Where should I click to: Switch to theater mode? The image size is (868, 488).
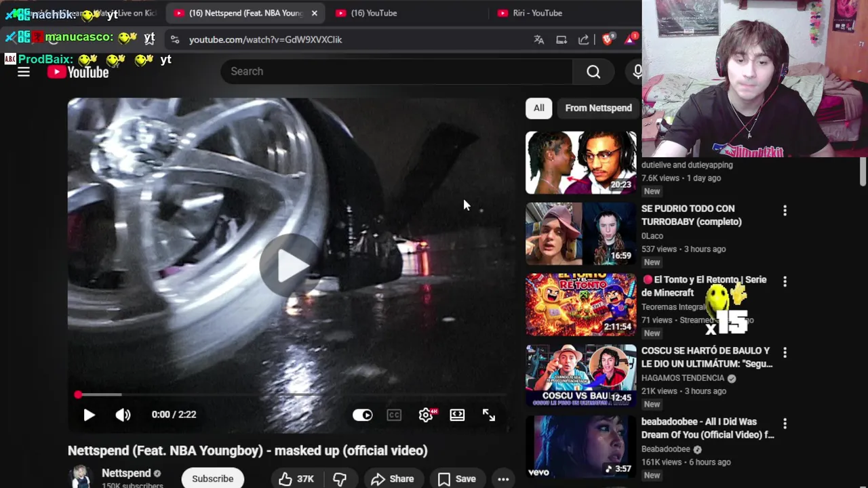457,415
